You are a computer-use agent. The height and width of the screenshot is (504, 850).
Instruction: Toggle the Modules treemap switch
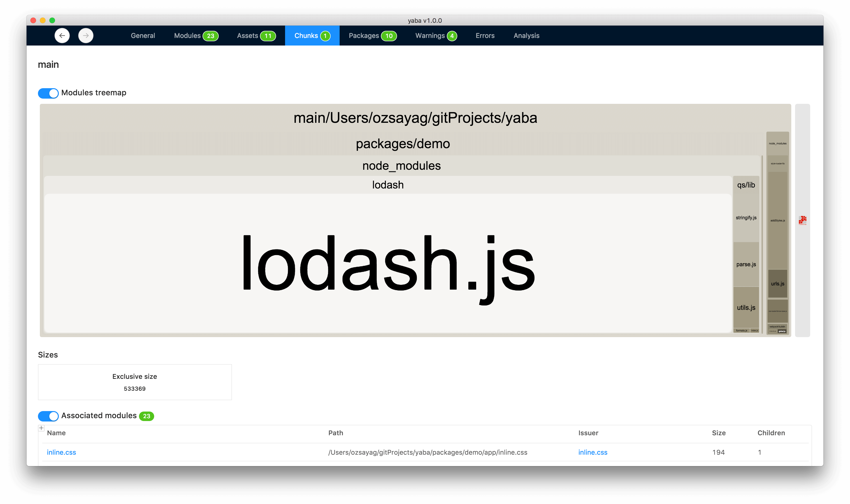coord(48,93)
